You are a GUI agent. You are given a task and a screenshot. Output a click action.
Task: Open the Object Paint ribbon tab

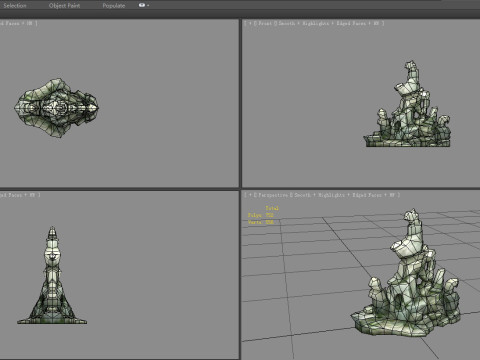[64, 6]
